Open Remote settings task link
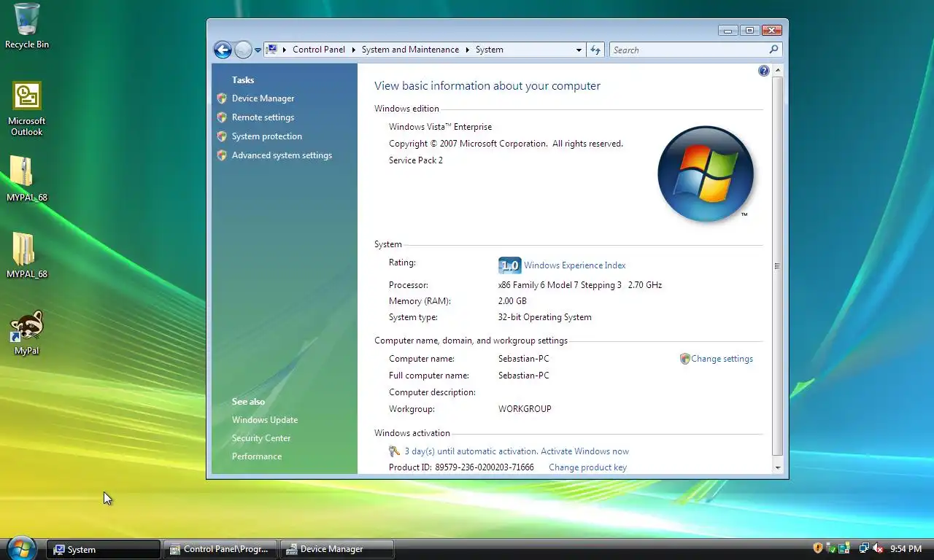The width and height of the screenshot is (934, 560). [263, 117]
